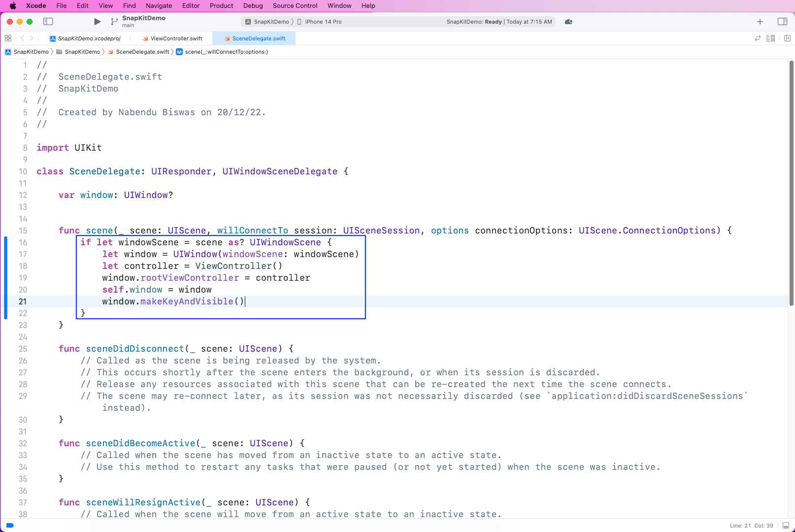Open the Source Control menu

(x=295, y=6)
